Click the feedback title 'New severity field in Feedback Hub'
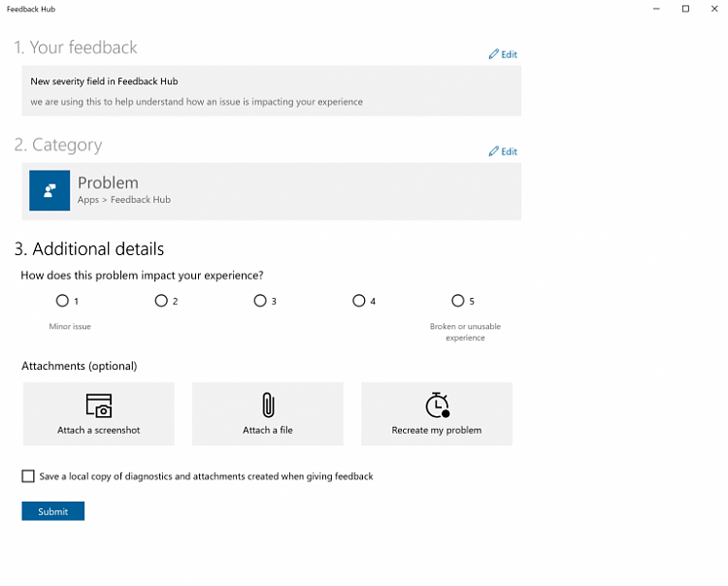Viewport: 728px width, 586px height. [104, 81]
